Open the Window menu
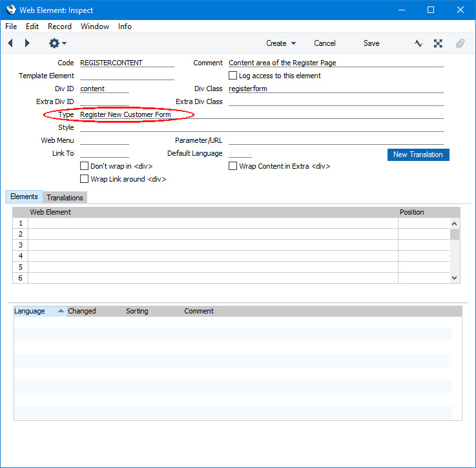This screenshot has height=468, width=476. (95, 27)
